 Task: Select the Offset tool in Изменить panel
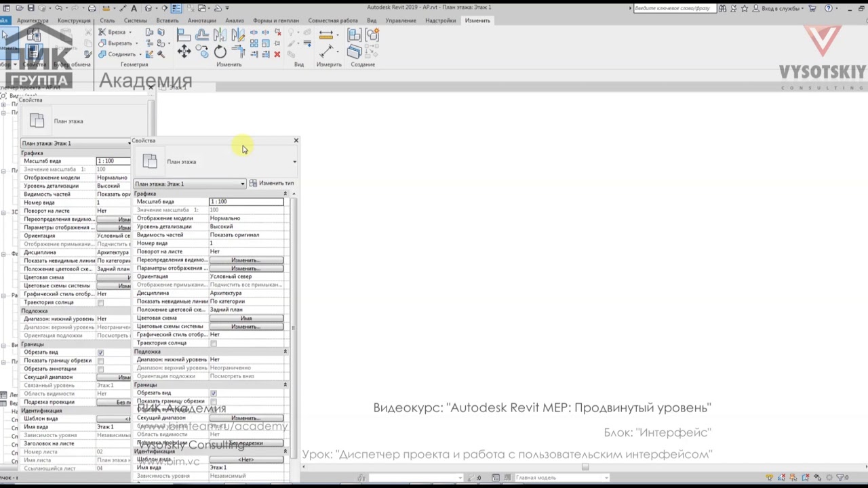[x=203, y=35]
